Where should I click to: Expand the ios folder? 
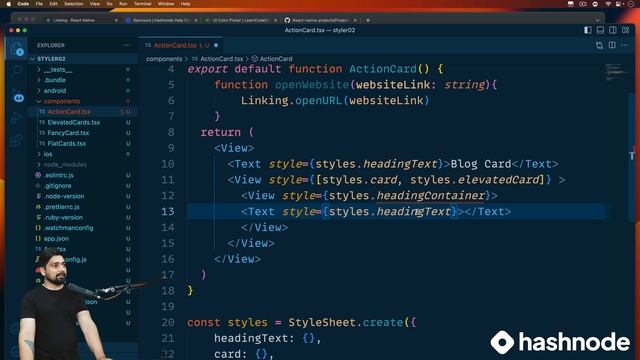[x=48, y=154]
